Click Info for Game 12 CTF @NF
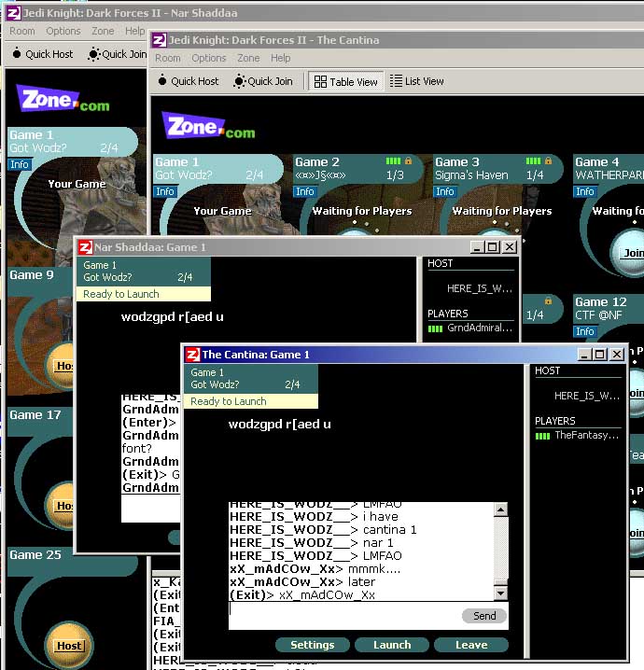This screenshot has height=670, width=644. click(x=584, y=331)
